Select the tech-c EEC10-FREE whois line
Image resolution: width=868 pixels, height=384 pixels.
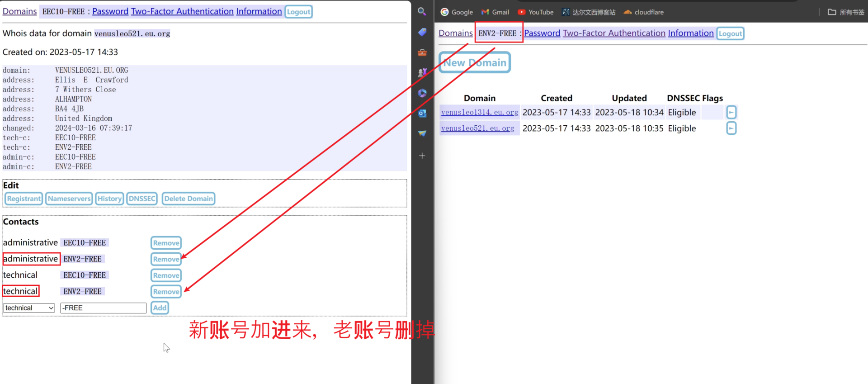(x=49, y=137)
